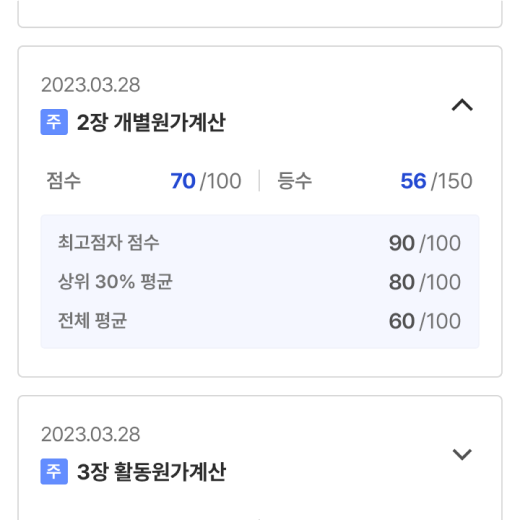Click the 상위 30% 평균 row label
This screenshot has height=520, width=520.
[x=115, y=281]
